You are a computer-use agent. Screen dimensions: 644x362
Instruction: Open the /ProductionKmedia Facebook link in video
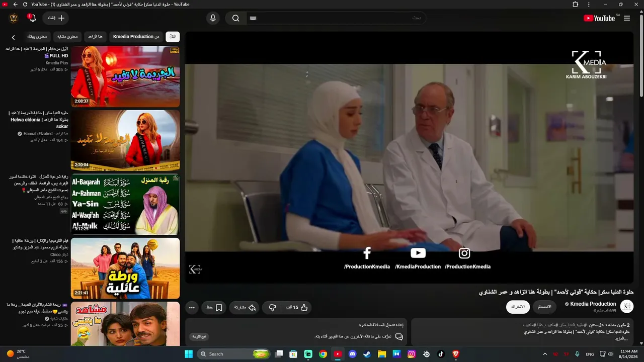coord(367,258)
